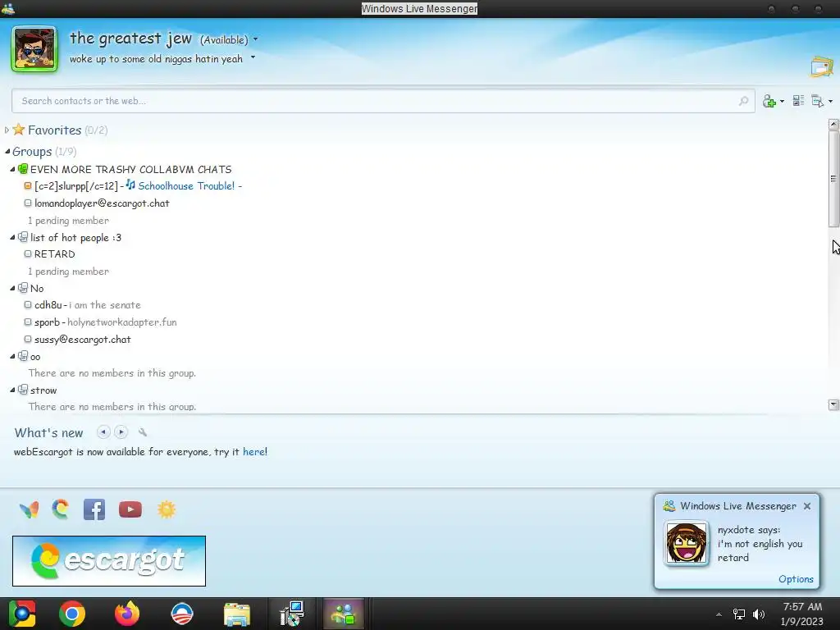This screenshot has width=840, height=630.
Task: Click the contact list scrollbar thumb
Action: click(833, 178)
